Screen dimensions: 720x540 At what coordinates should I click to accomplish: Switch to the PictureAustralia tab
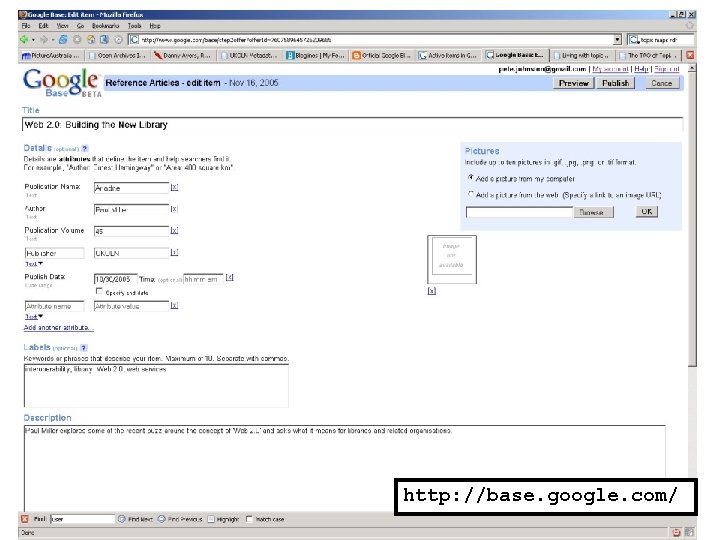pos(51,56)
